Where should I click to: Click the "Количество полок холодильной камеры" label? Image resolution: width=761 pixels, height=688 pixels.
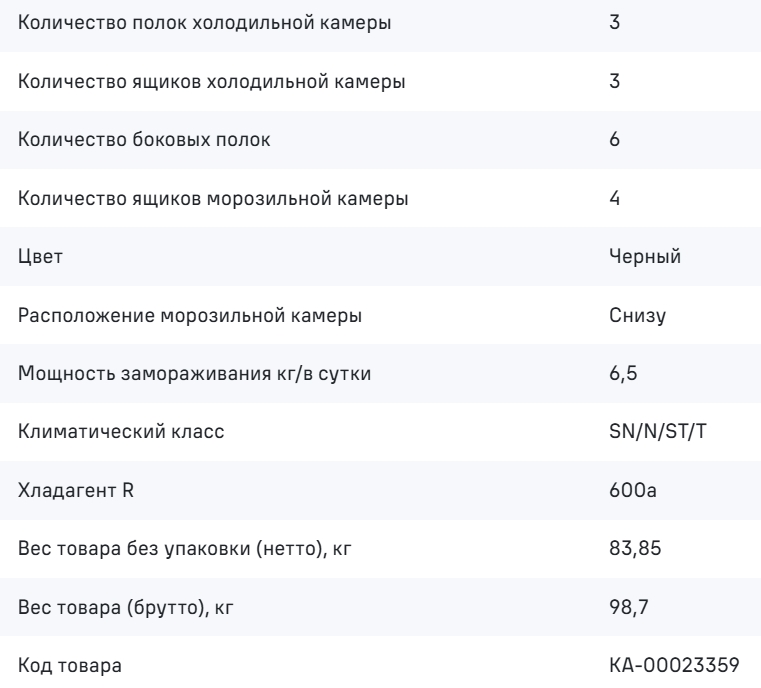pos(204,23)
